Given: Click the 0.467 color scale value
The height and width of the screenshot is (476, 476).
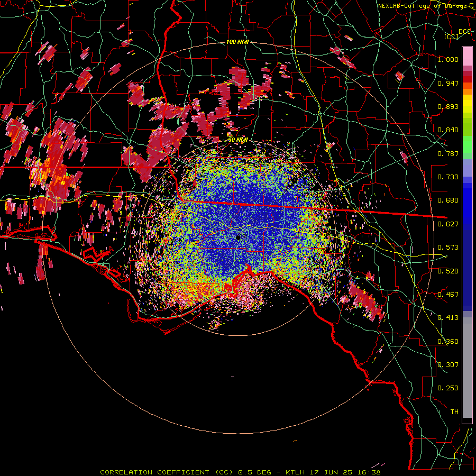Looking at the screenshot, I should tap(448, 294).
